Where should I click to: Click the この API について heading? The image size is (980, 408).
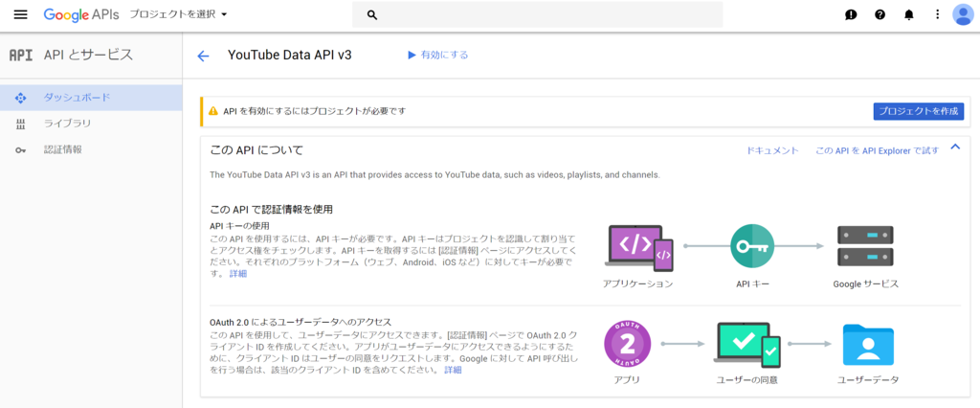[256, 150]
